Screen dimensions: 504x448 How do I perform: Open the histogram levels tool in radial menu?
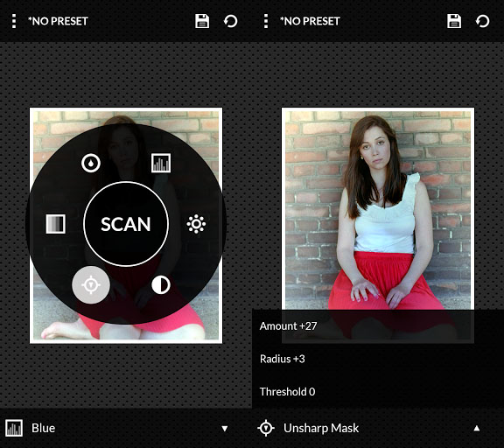pyautogui.click(x=161, y=163)
